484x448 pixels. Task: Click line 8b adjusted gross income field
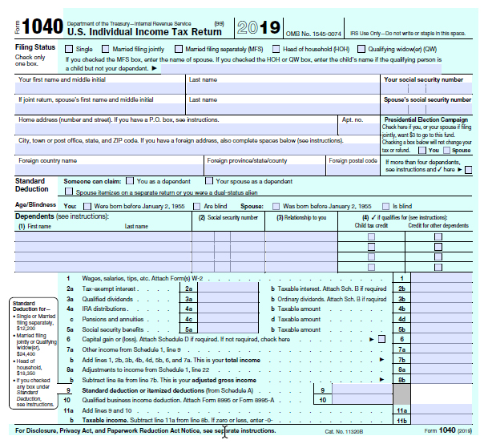442,380
